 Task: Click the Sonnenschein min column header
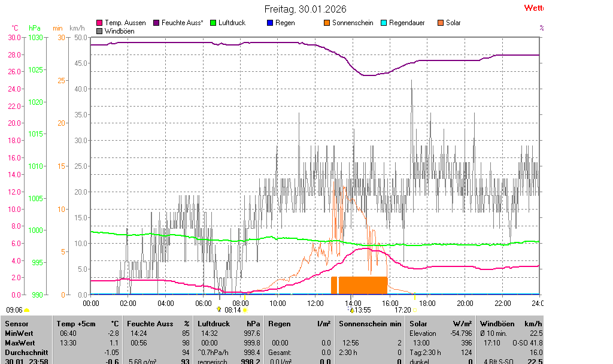tap(370, 323)
